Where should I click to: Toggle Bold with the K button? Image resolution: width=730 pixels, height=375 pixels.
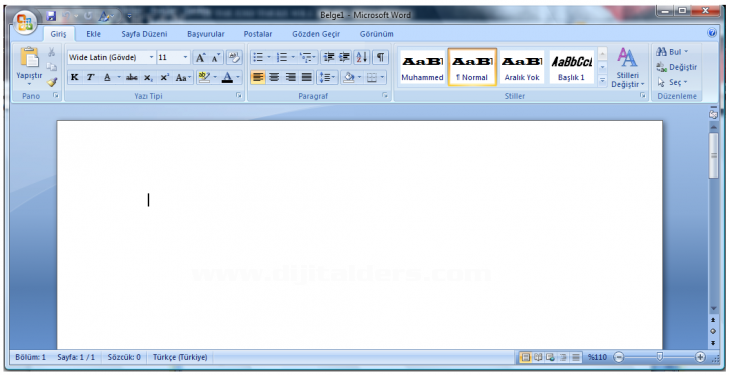pos(74,77)
